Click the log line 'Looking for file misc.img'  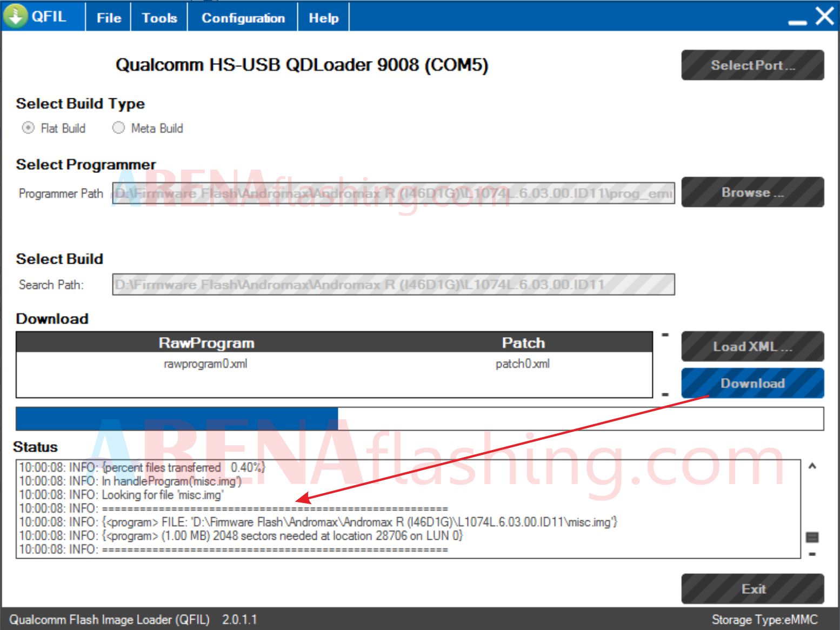point(122,494)
